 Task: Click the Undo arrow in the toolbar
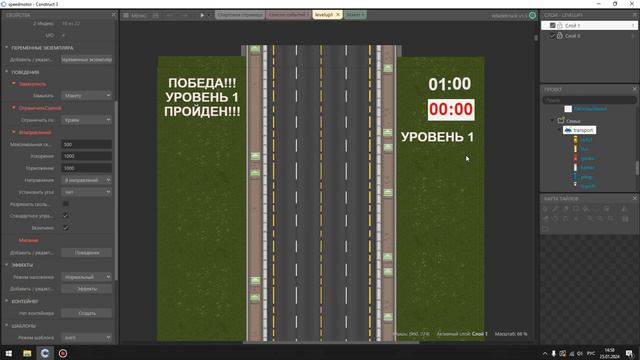tap(170, 15)
